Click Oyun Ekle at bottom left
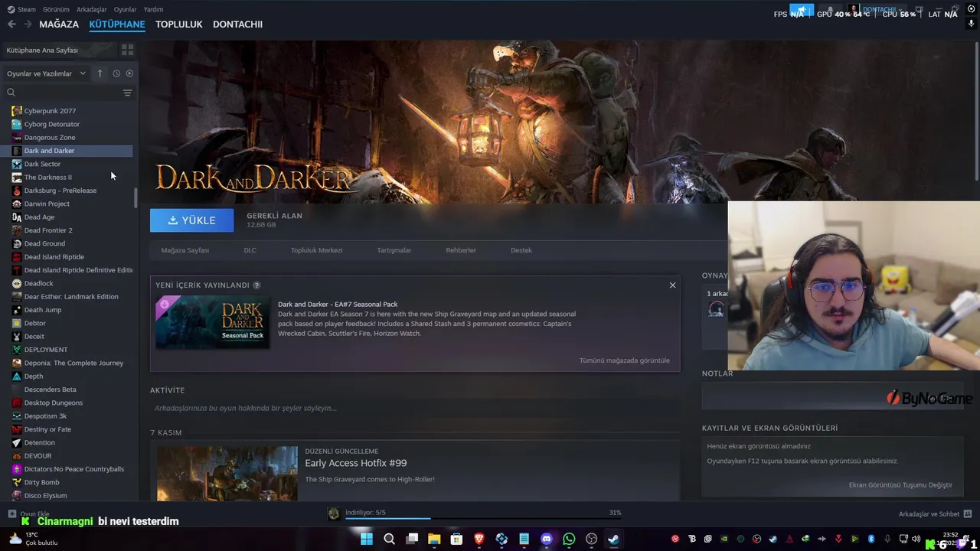The height and width of the screenshot is (551, 980). point(28,514)
